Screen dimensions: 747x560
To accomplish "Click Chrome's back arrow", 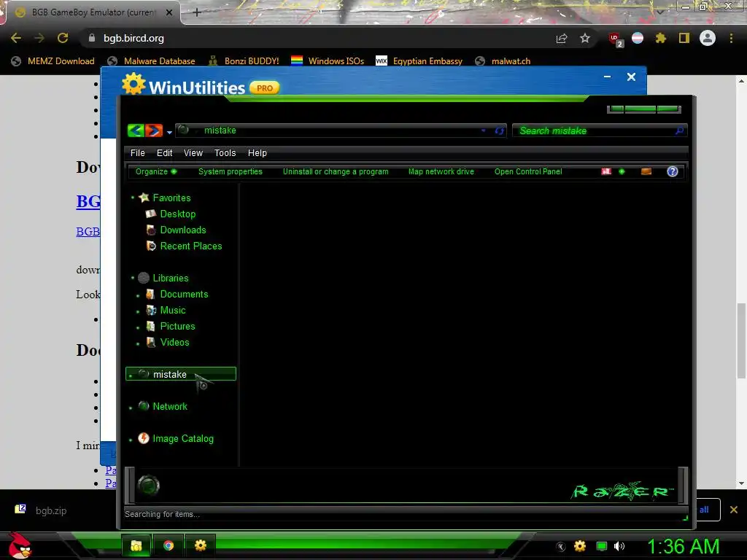I will (x=16, y=38).
